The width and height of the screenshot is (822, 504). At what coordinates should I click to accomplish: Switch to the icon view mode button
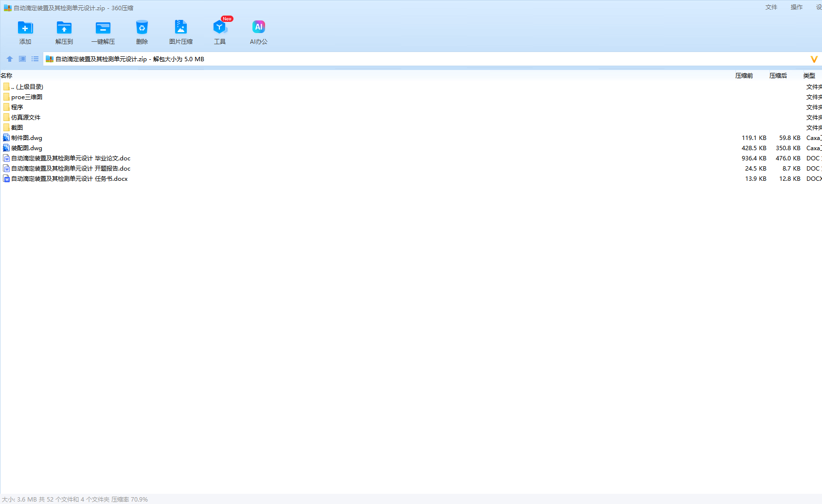(22, 59)
